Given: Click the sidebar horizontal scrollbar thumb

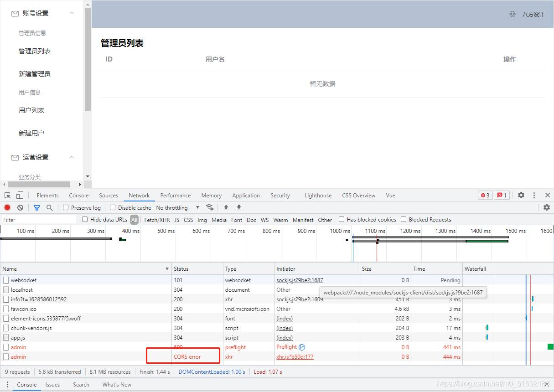Looking at the screenshot, I should tap(39, 185).
